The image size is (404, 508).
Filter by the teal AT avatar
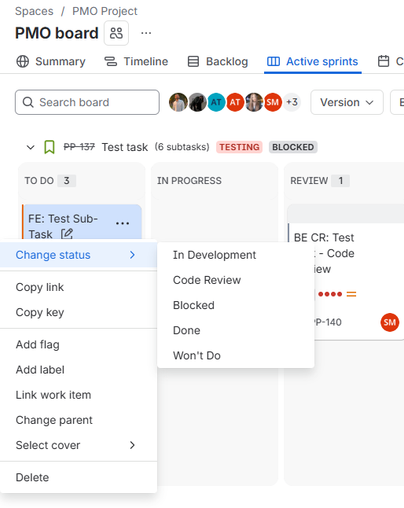tap(216, 102)
